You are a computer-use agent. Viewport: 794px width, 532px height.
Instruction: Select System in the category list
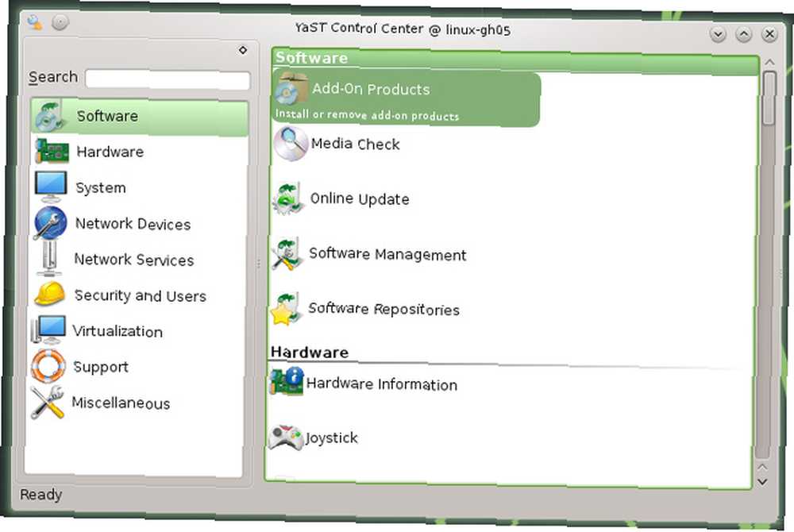coord(101,188)
